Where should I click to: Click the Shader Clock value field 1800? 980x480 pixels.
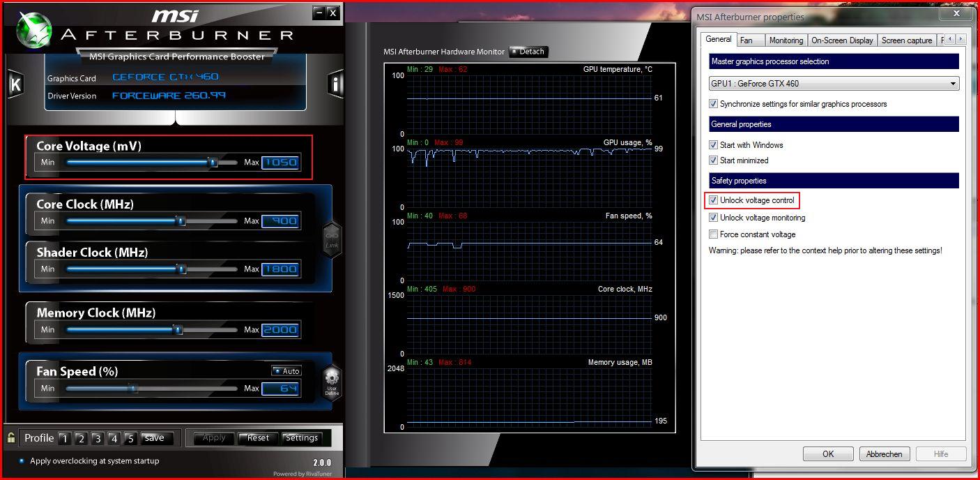(281, 269)
